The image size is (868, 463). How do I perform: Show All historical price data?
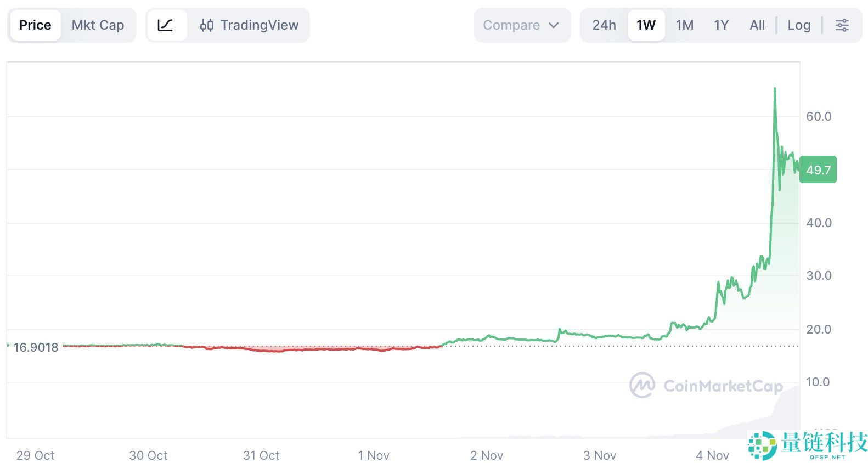point(757,25)
